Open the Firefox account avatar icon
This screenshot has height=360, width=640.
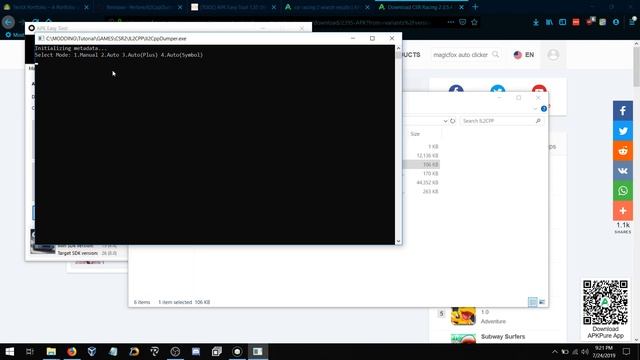click(x=616, y=22)
